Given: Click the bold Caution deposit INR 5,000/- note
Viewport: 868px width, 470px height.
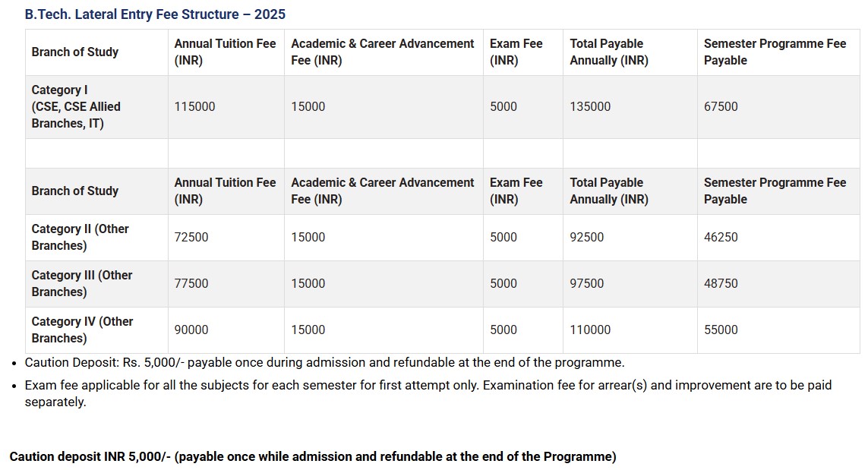Looking at the screenshot, I should [313, 456].
